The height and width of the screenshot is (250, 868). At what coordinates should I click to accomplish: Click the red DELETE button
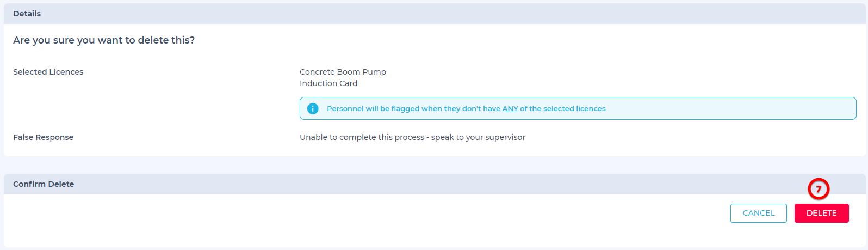(x=821, y=213)
